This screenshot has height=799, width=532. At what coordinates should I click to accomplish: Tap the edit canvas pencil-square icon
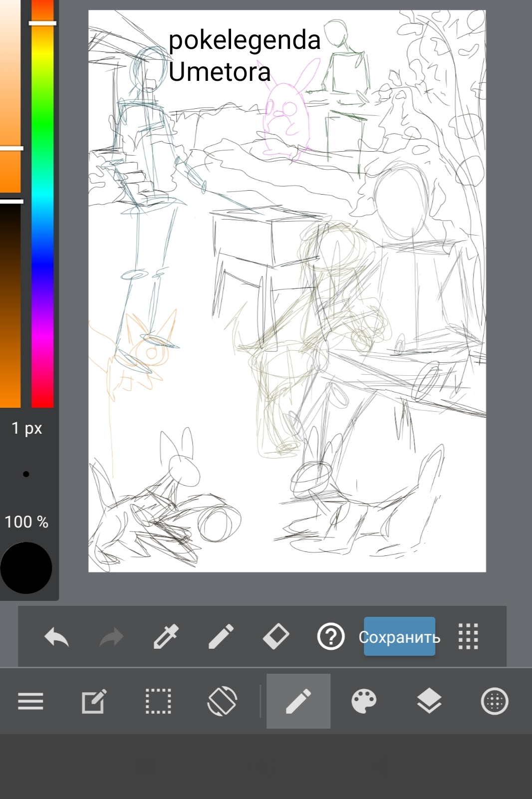click(x=94, y=701)
